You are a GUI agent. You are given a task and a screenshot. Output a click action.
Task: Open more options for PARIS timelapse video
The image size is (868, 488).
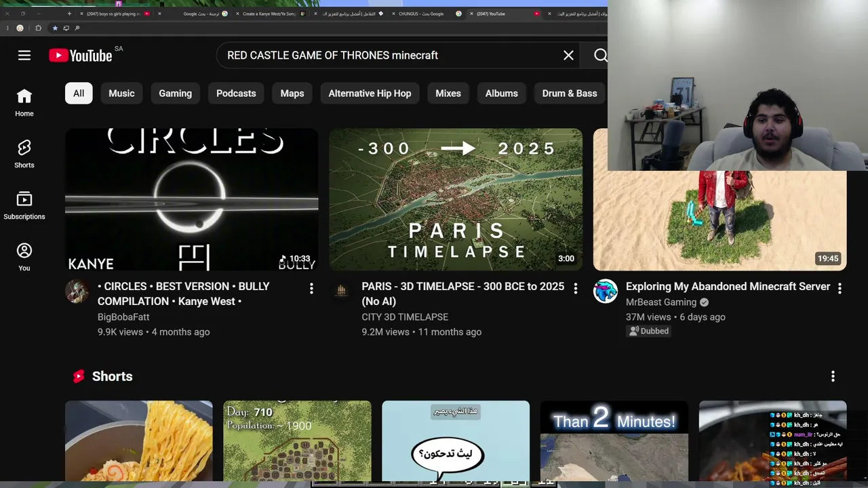pyautogui.click(x=576, y=289)
